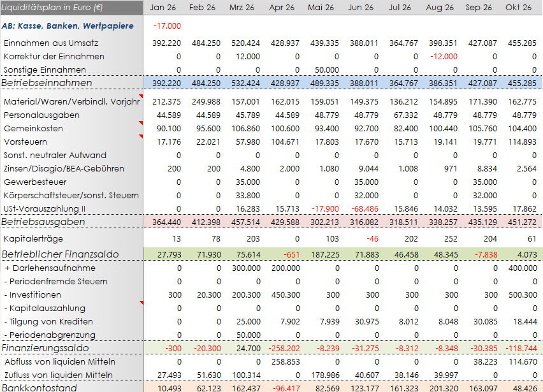Select the Okt 26 column header
Viewport: 543px width, 392px height.
[x=518, y=8]
